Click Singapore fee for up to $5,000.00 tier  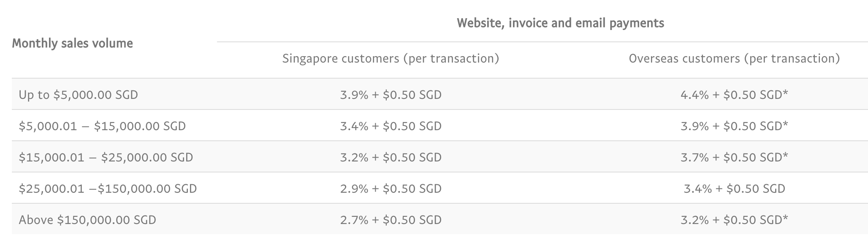click(391, 95)
